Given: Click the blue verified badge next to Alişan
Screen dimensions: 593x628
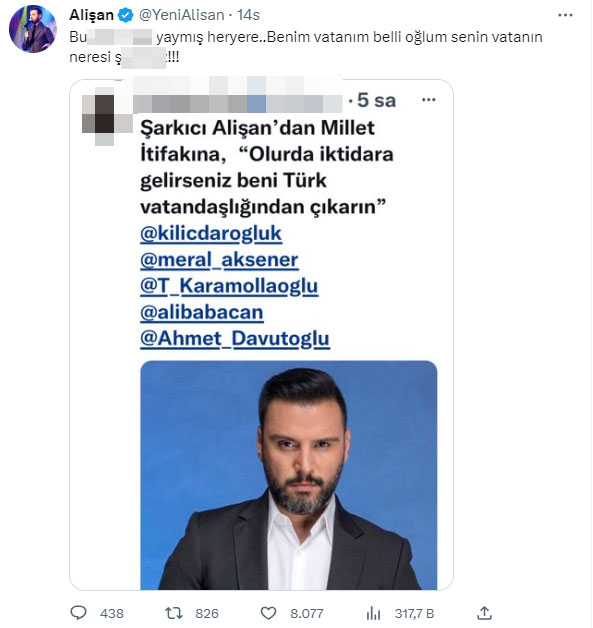Looking at the screenshot, I should pos(125,15).
